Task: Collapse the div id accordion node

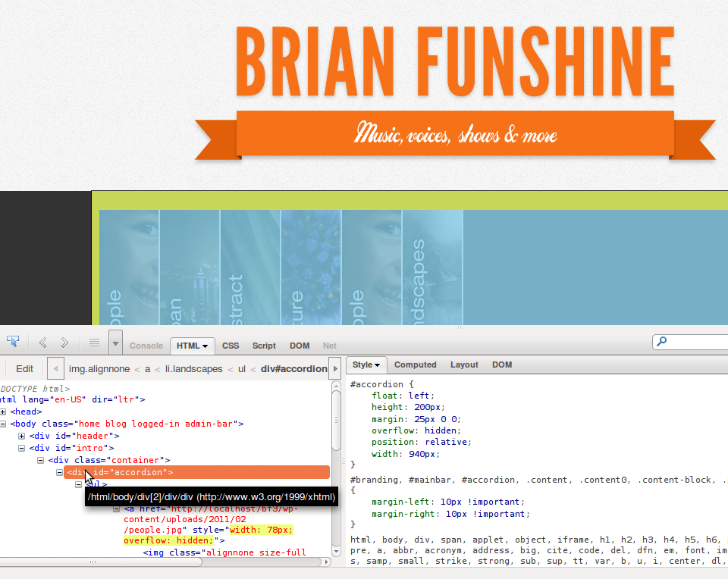Action: 59,472
